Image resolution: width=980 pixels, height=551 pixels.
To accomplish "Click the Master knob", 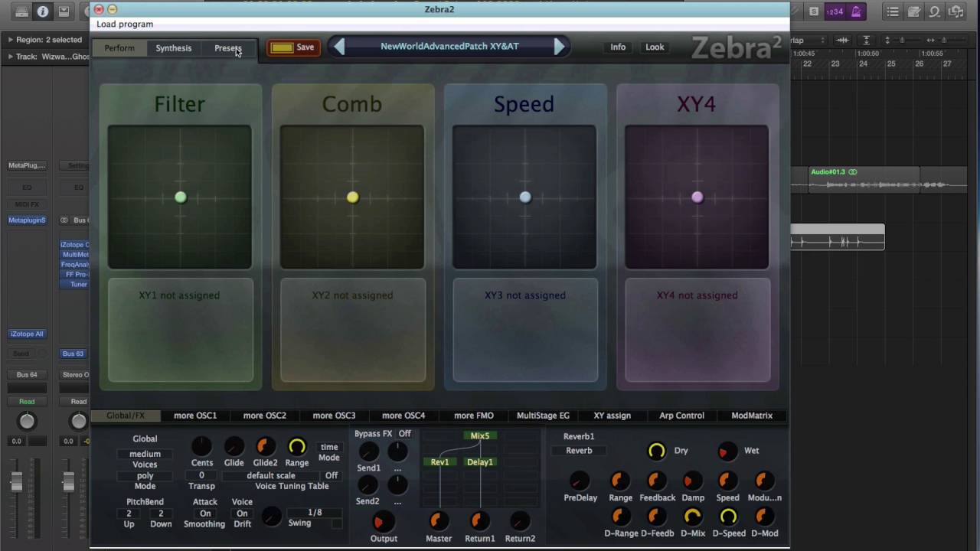I will point(439,521).
